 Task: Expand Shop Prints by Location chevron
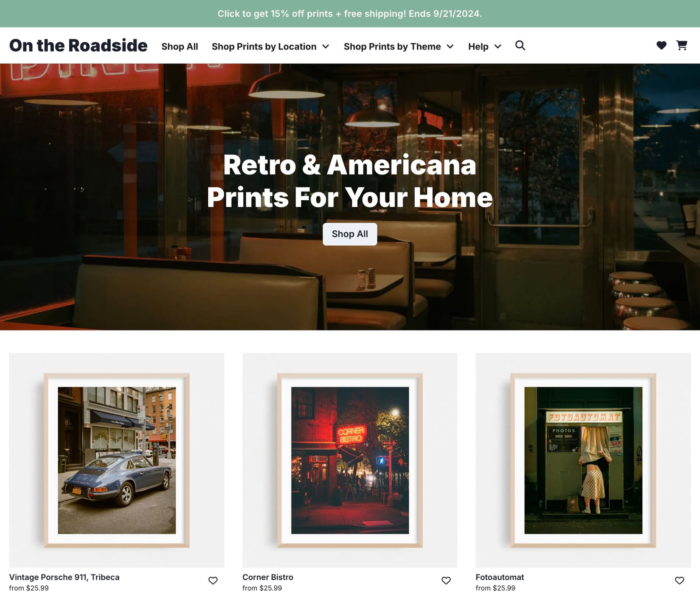[x=325, y=46]
